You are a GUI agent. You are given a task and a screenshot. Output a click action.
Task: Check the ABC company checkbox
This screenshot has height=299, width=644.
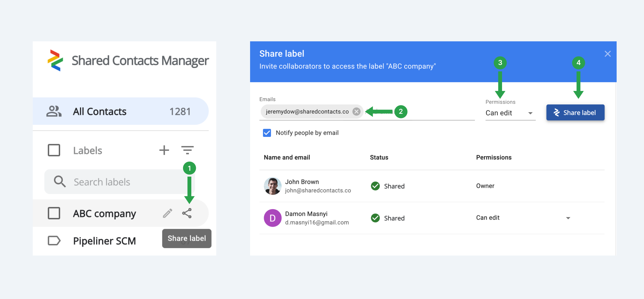click(54, 213)
